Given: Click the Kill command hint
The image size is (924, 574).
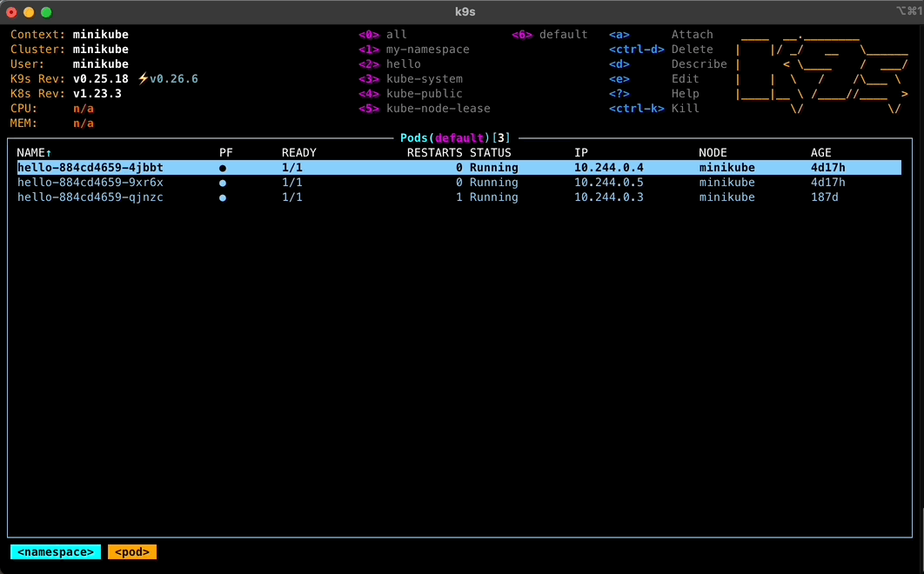Looking at the screenshot, I should click(x=654, y=109).
